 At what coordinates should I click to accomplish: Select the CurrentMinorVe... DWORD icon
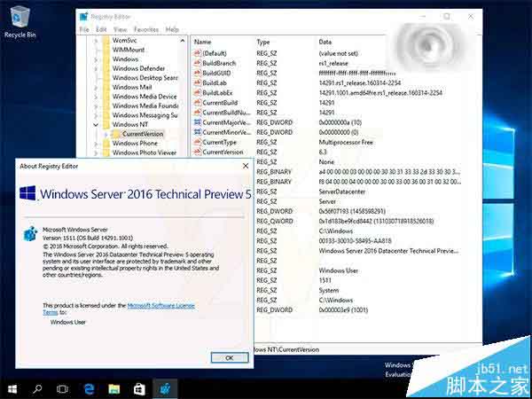[x=197, y=132]
